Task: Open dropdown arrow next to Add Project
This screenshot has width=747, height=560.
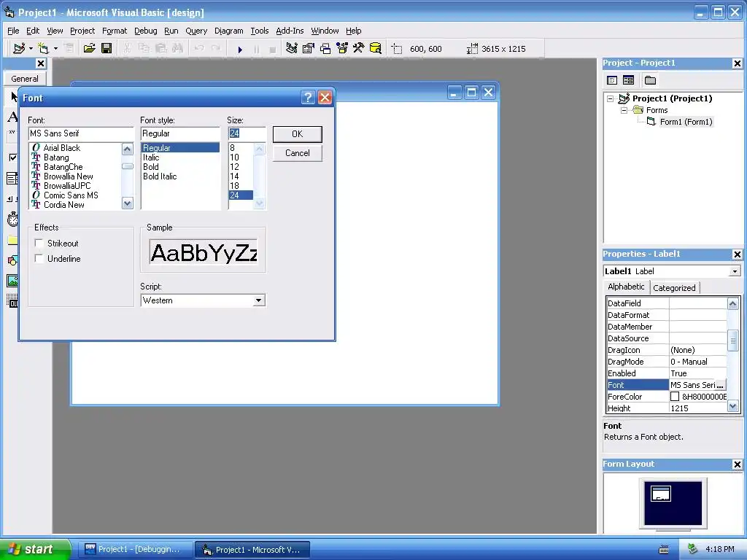Action: [31, 49]
